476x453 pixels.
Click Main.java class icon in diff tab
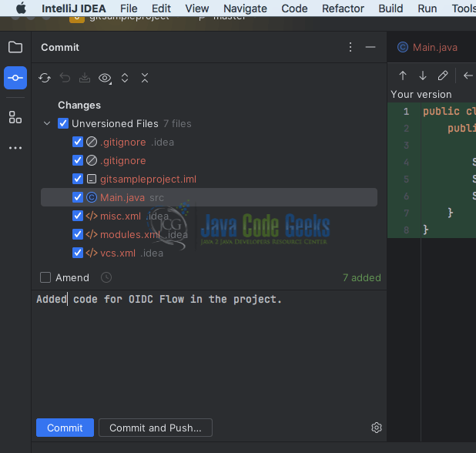[403, 47]
